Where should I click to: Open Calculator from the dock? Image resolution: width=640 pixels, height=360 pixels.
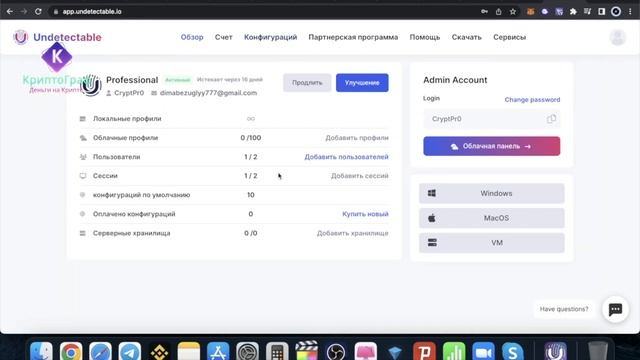pyautogui.click(x=277, y=351)
